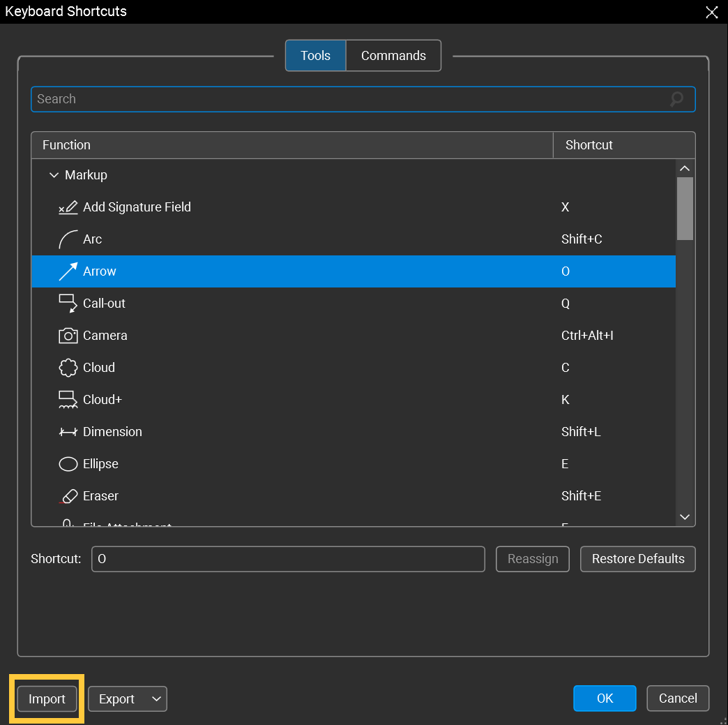This screenshot has height=725, width=728.
Task: Switch to the Commands tab
Action: pos(393,55)
